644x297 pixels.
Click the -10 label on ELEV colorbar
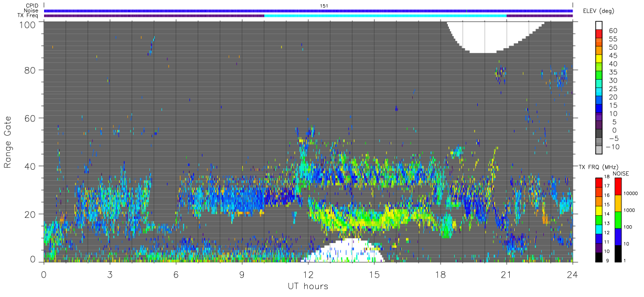coord(611,147)
